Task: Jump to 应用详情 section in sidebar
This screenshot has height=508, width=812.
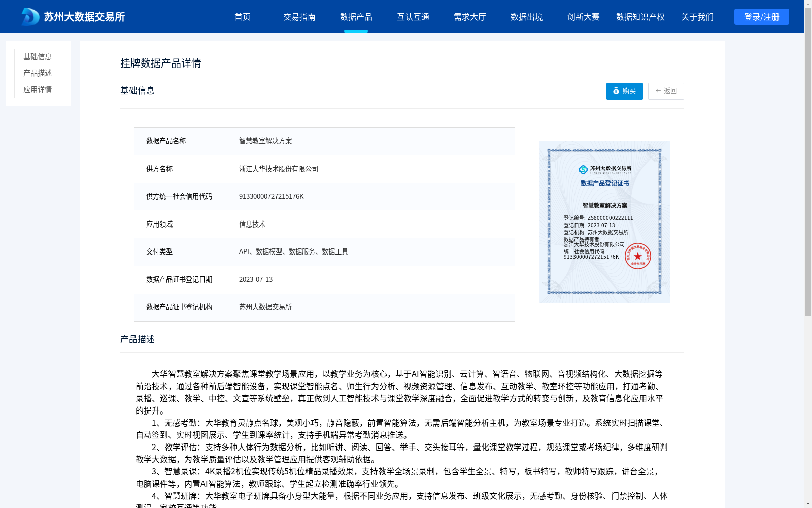Action: coord(38,90)
